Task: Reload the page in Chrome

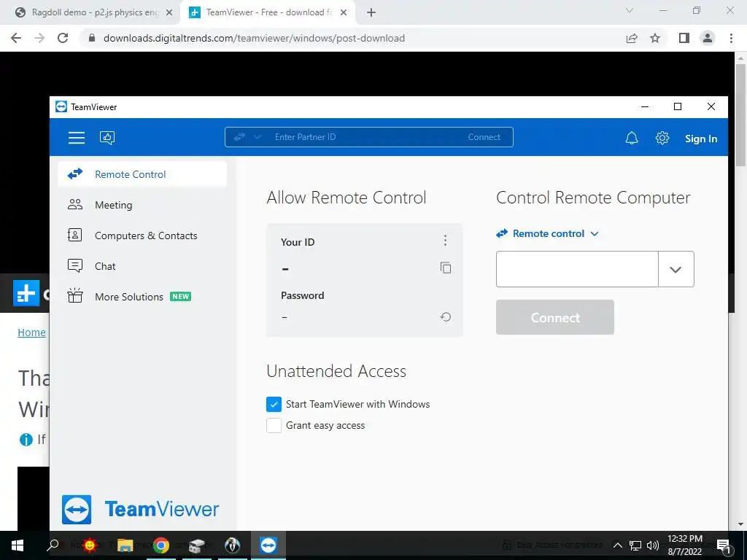Action: click(63, 38)
